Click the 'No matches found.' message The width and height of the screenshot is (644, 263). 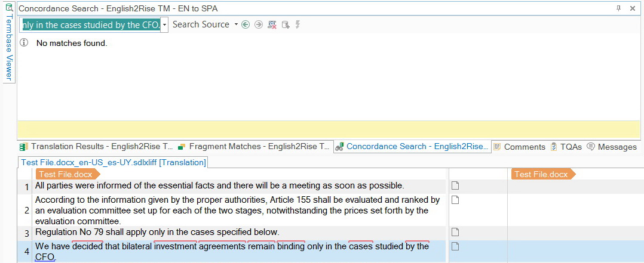pyautogui.click(x=72, y=43)
